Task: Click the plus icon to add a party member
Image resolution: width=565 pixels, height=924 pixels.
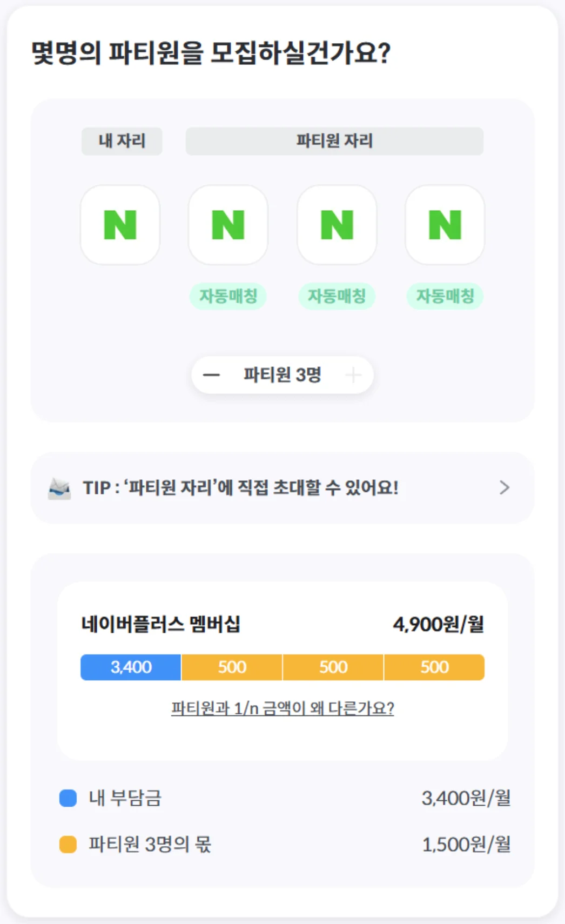Action: (354, 374)
